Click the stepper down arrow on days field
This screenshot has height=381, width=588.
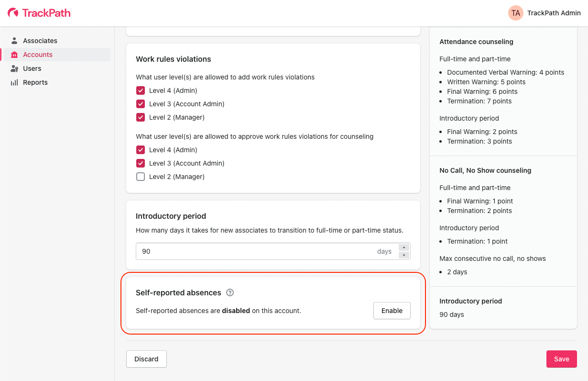[404, 255]
